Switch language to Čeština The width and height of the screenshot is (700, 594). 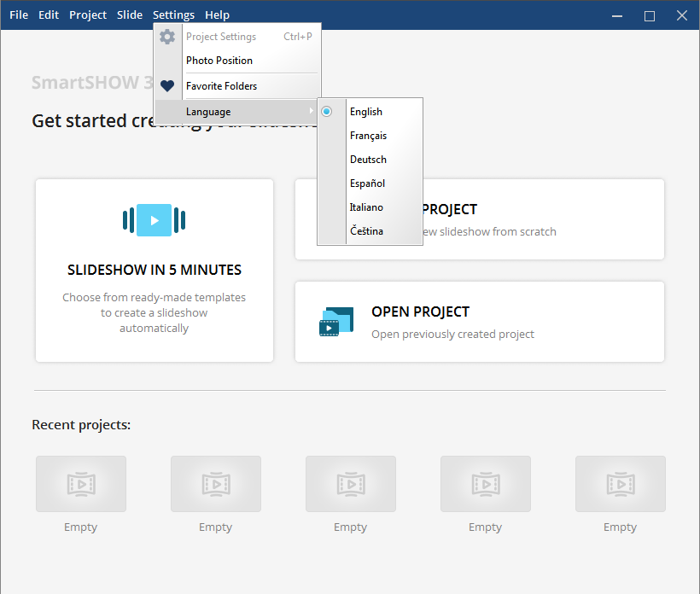point(370,231)
